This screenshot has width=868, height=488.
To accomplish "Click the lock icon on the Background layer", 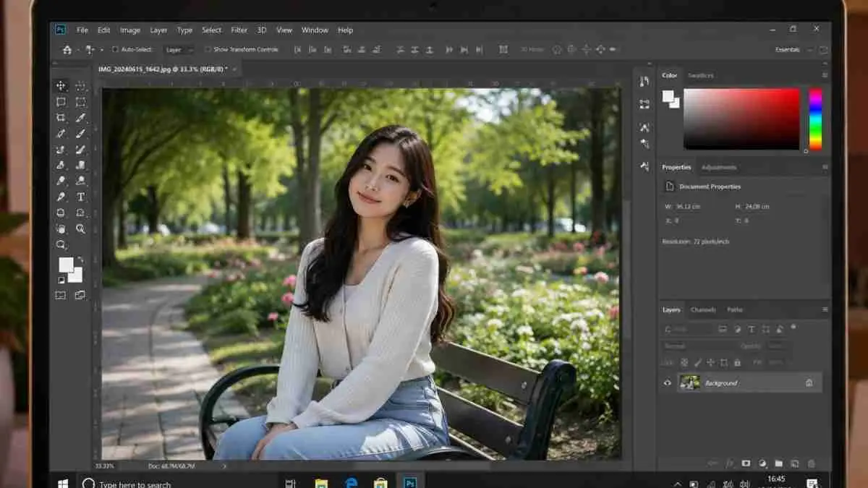I will point(809,383).
